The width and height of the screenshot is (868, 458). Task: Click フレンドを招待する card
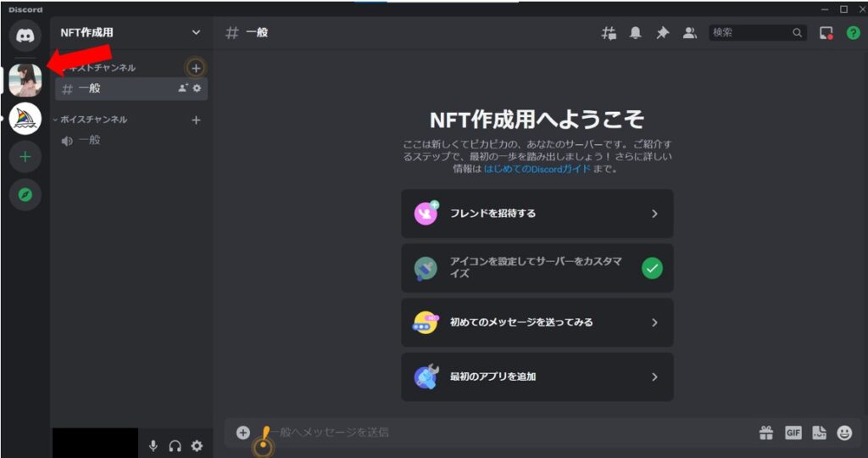pos(537,214)
